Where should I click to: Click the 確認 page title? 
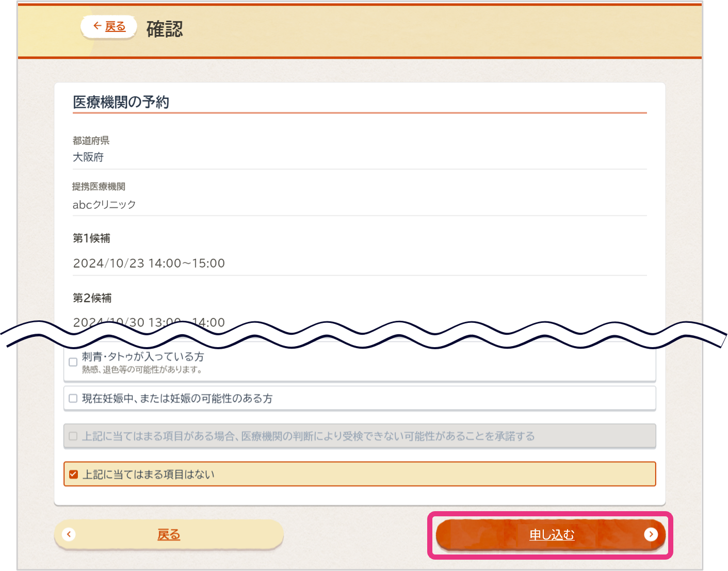click(165, 29)
